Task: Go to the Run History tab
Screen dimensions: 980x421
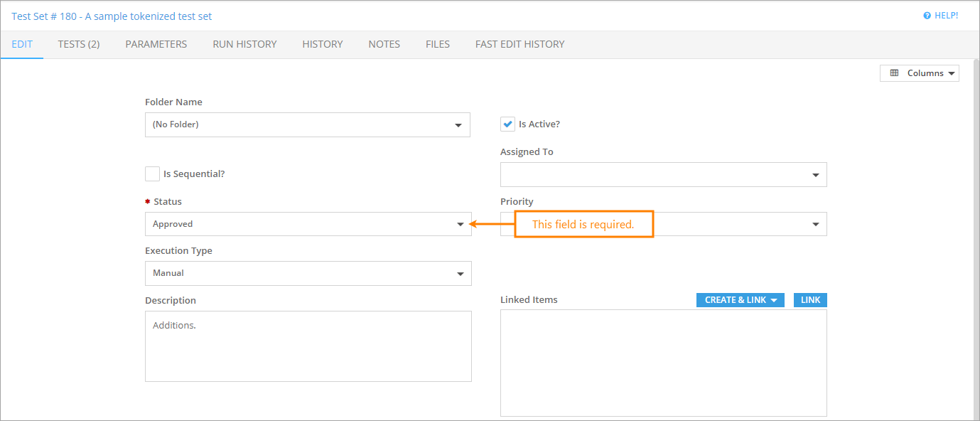Action: pos(244,44)
